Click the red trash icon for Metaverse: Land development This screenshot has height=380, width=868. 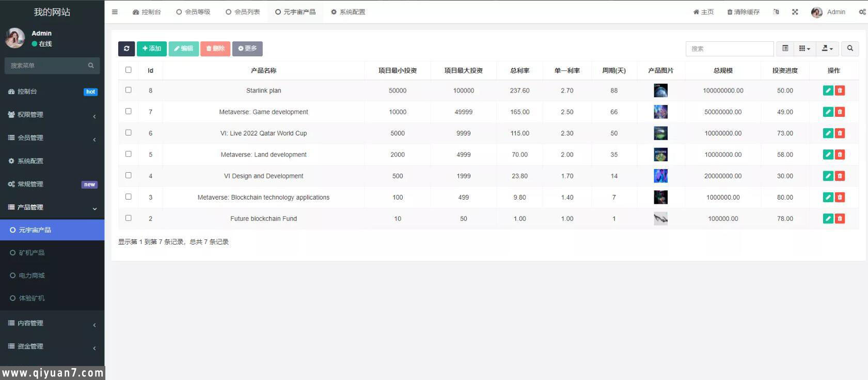[x=840, y=155]
